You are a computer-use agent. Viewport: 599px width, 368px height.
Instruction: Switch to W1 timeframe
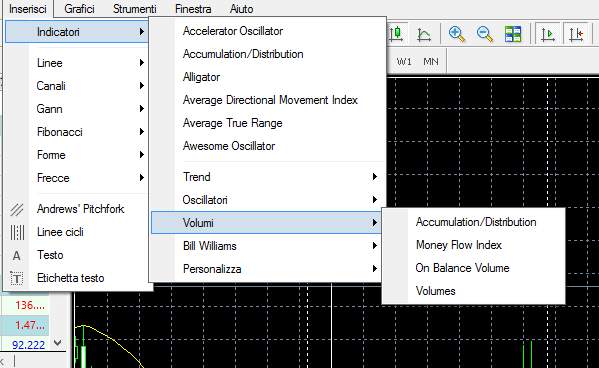point(404,62)
